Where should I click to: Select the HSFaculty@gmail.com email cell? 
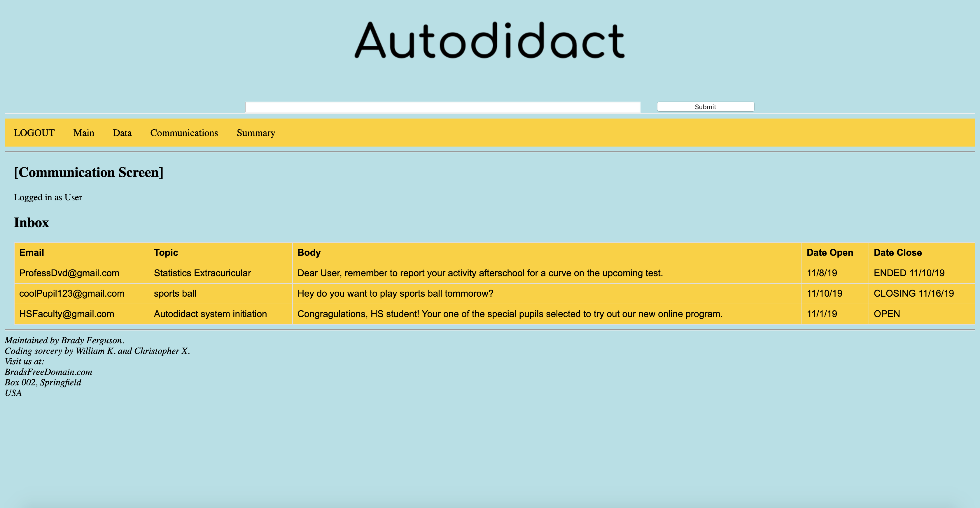[66, 314]
